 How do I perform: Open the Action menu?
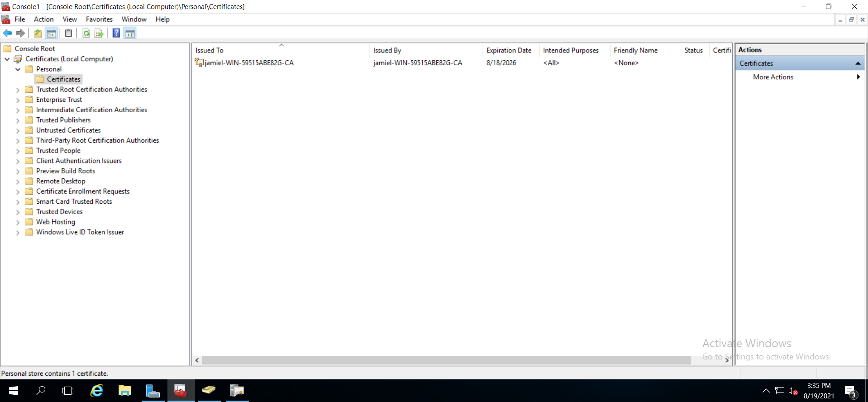[x=44, y=19]
